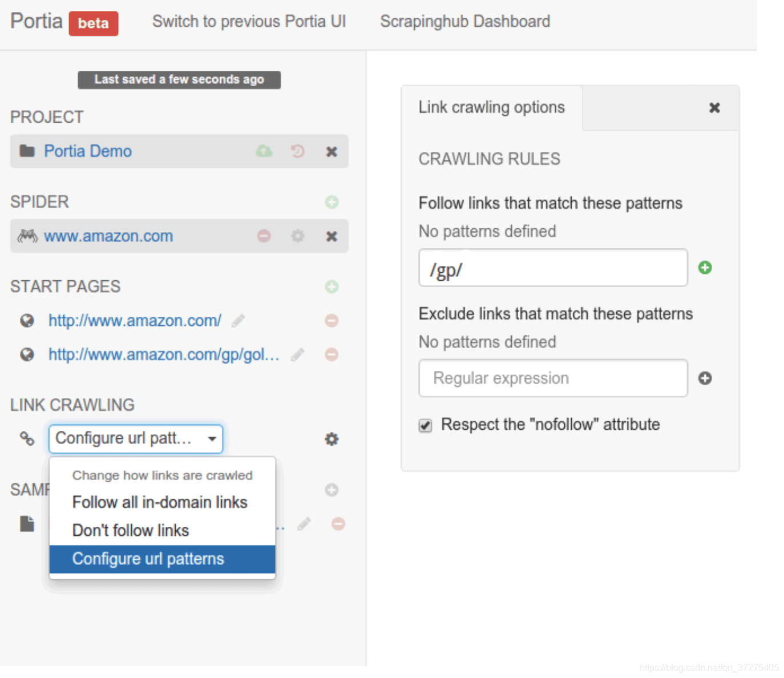Select Configure url patterns in the list
784x678 pixels.
coord(148,559)
